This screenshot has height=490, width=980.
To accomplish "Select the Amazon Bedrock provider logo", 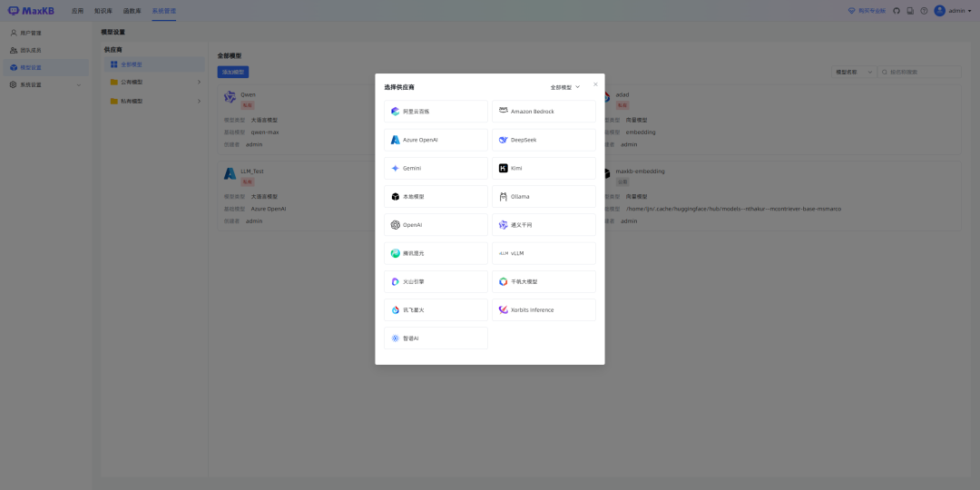I will pyautogui.click(x=503, y=111).
